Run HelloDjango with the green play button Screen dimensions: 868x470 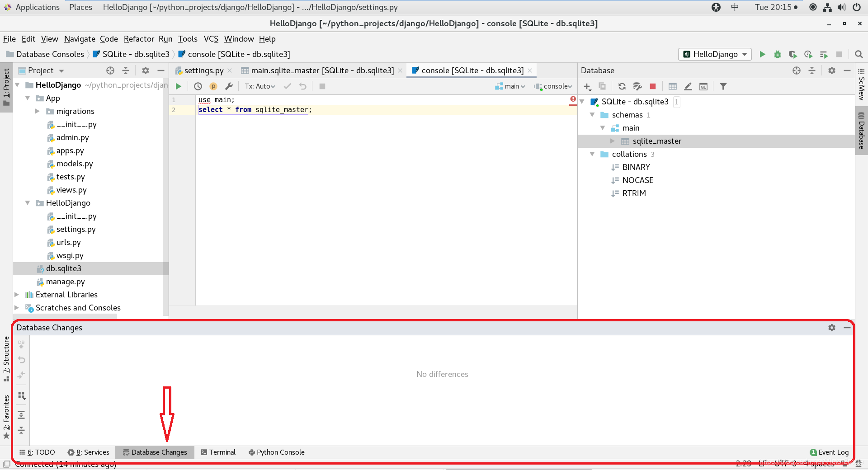(762, 54)
